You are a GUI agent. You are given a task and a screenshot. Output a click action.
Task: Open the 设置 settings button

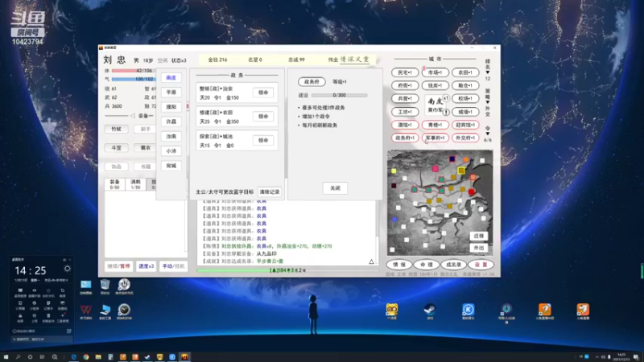click(x=481, y=265)
